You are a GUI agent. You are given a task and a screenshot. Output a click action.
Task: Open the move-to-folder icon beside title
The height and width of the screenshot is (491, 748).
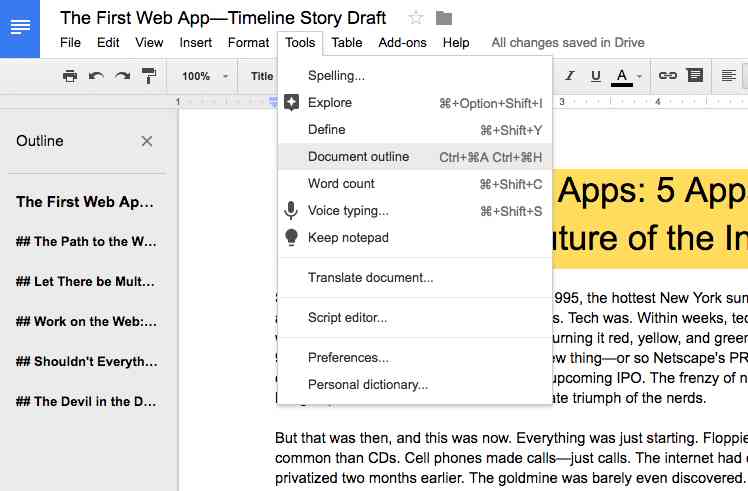coord(444,18)
